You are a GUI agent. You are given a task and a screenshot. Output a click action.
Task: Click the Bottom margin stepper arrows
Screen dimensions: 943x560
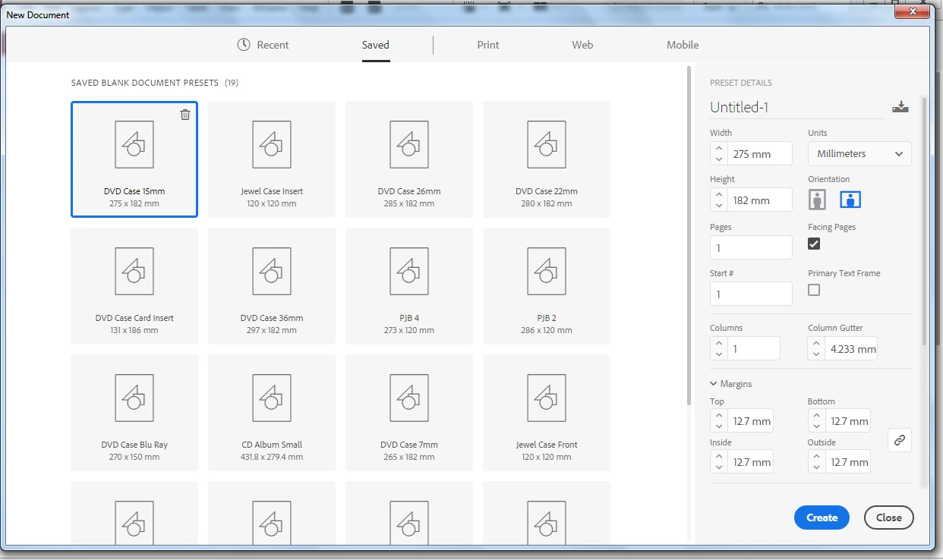[x=816, y=421]
